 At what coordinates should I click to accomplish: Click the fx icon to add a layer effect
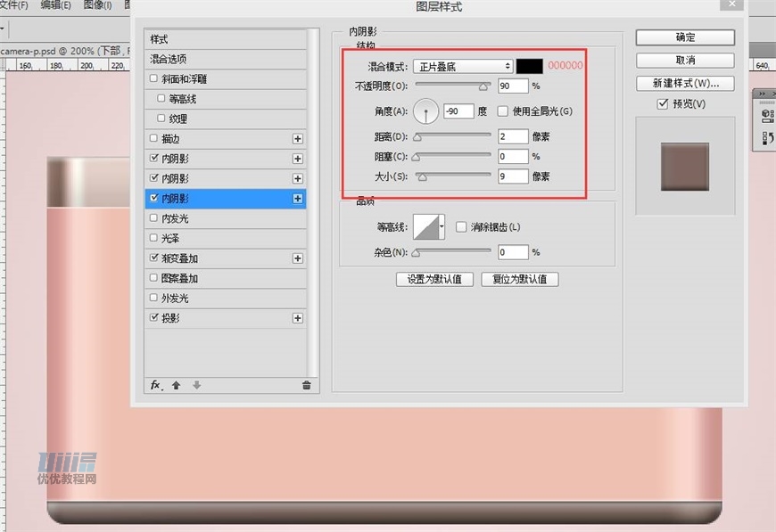tap(156, 385)
